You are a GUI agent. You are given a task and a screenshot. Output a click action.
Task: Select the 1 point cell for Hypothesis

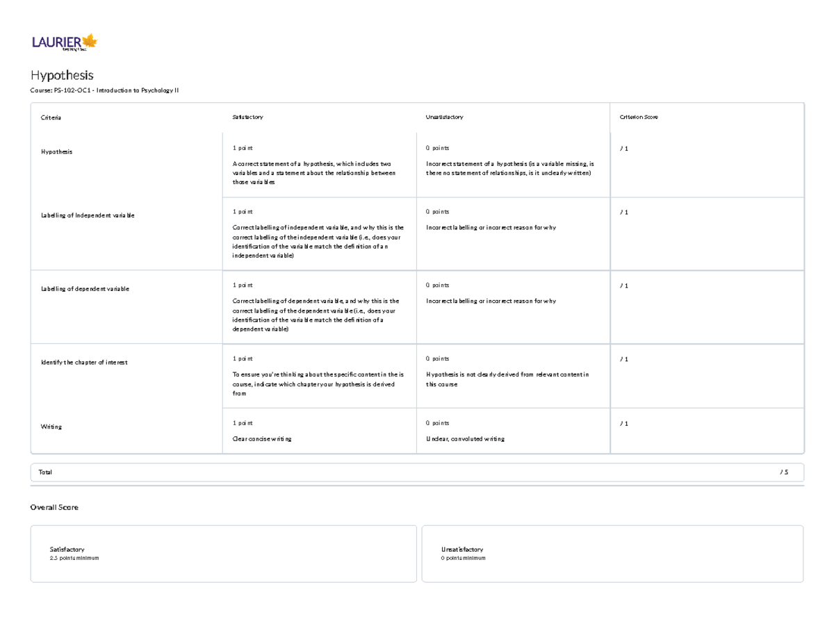tap(320, 163)
